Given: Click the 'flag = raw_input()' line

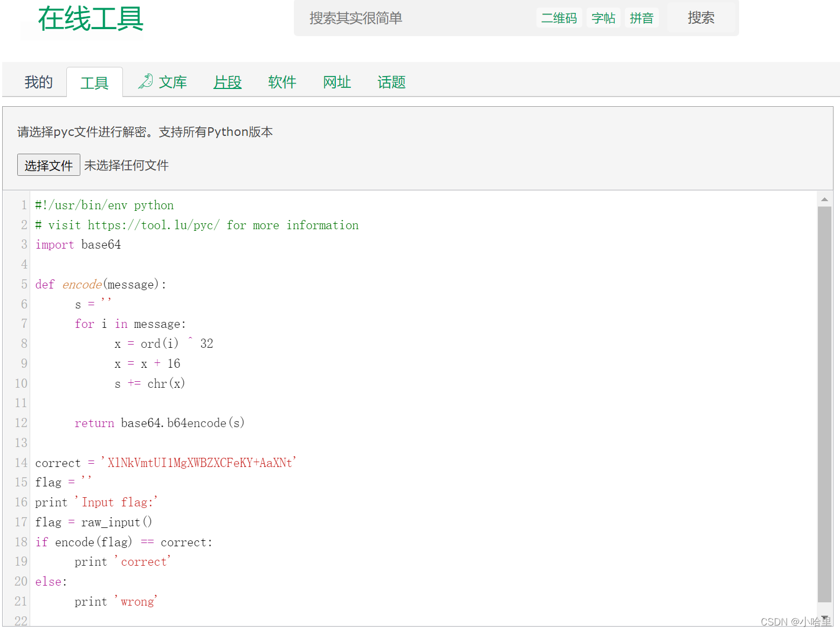Looking at the screenshot, I should pos(94,522).
